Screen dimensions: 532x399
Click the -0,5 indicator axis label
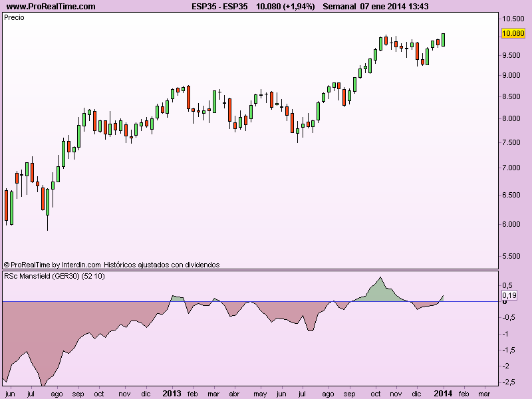coord(508,318)
